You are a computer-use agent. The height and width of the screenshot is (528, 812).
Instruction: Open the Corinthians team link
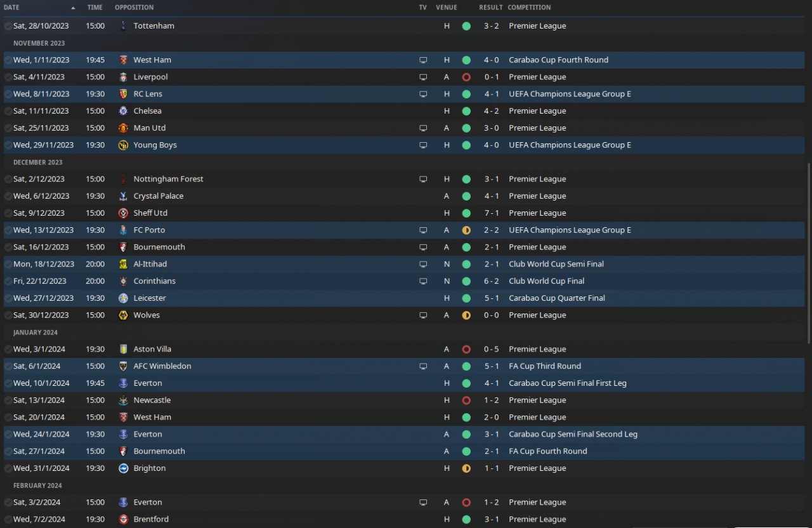154,281
